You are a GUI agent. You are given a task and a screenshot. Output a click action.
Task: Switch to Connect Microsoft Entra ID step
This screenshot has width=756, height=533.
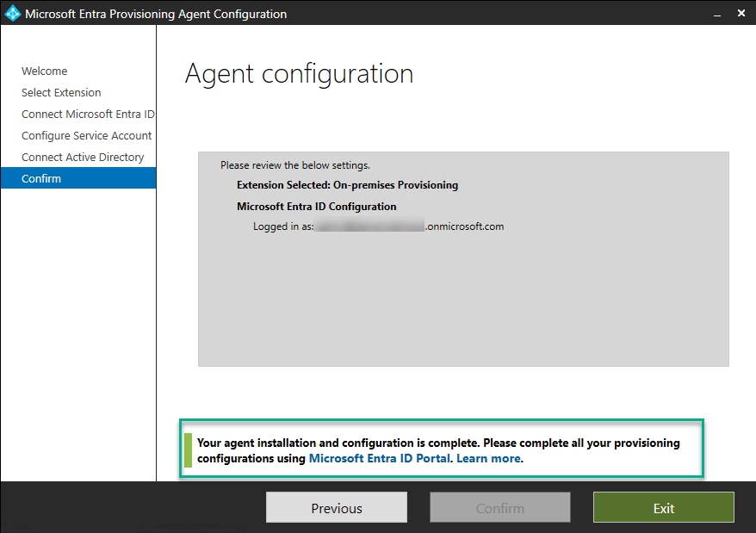point(88,115)
